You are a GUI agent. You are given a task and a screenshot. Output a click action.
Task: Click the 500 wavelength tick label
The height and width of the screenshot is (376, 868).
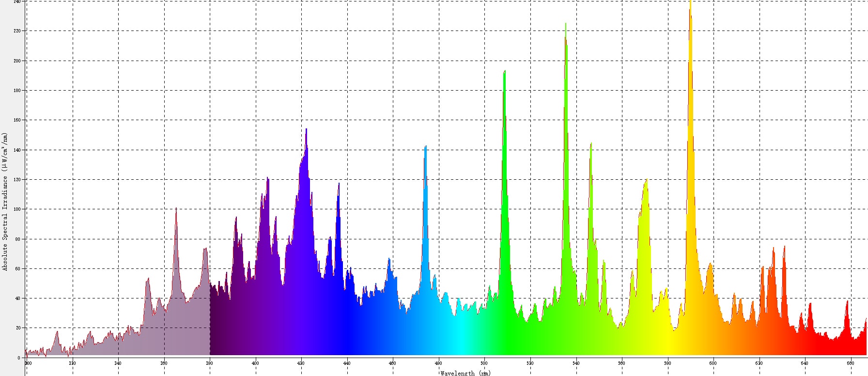pos(484,363)
